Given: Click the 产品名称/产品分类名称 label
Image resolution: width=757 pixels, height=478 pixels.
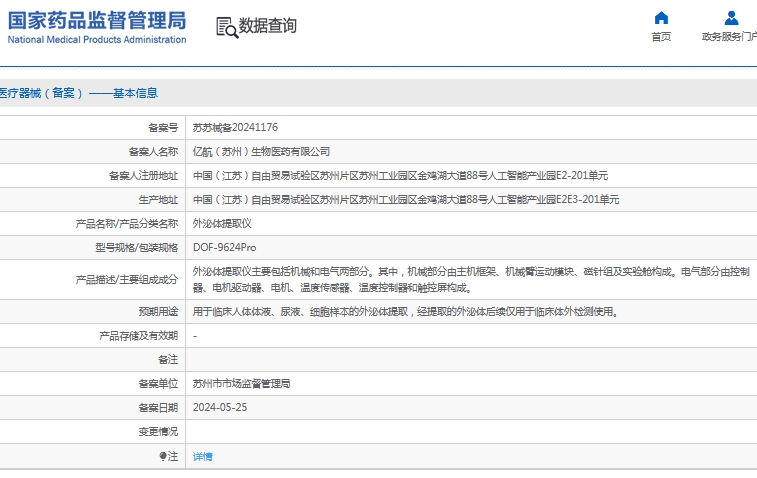Looking at the screenshot, I should click(127, 224).
